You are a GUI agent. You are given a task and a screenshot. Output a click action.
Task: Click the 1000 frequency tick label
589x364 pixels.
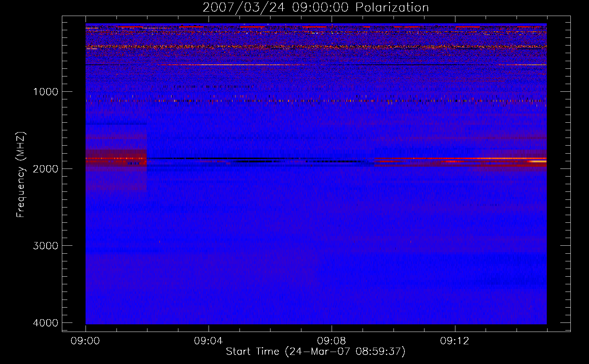46,91
